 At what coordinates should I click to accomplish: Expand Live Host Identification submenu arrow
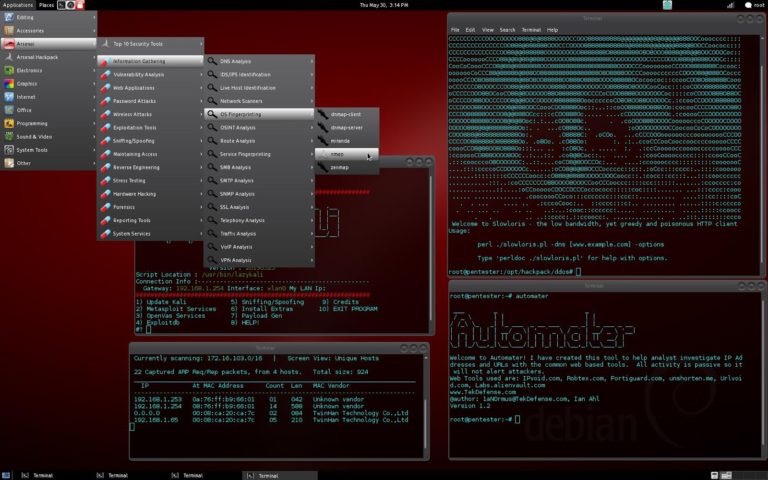click(312, 88)
